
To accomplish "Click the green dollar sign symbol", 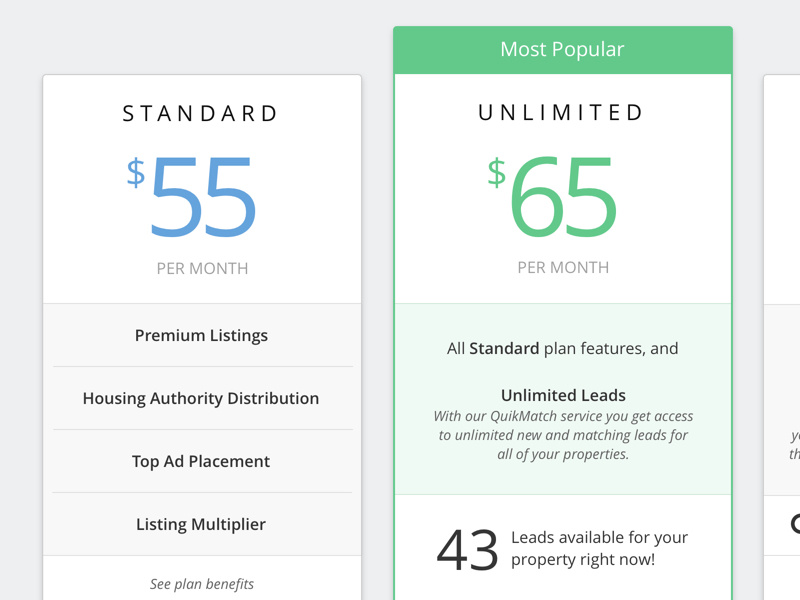I will point(496,172).
